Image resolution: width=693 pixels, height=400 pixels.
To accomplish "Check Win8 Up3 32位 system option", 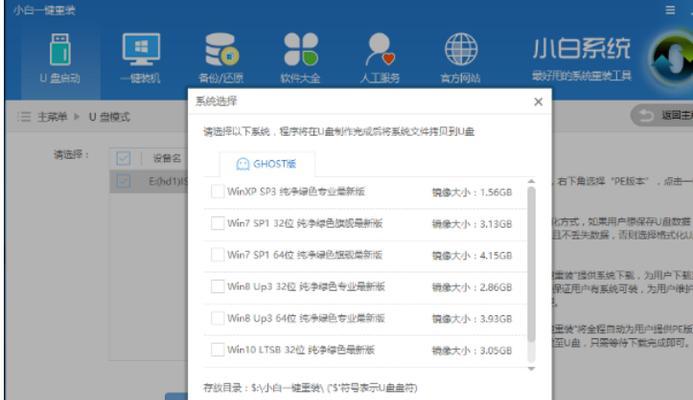I will coord(217,286).
